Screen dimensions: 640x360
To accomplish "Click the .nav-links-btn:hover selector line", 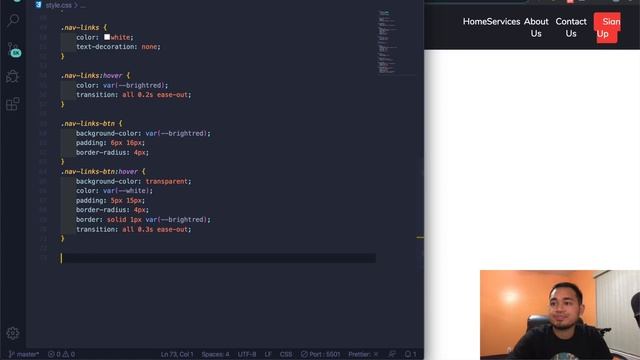I will pyautogui.click(x=103, y=171).
